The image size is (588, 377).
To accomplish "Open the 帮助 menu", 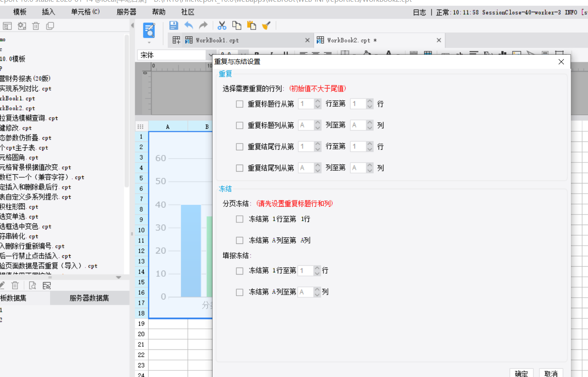I will pos(159,12).
